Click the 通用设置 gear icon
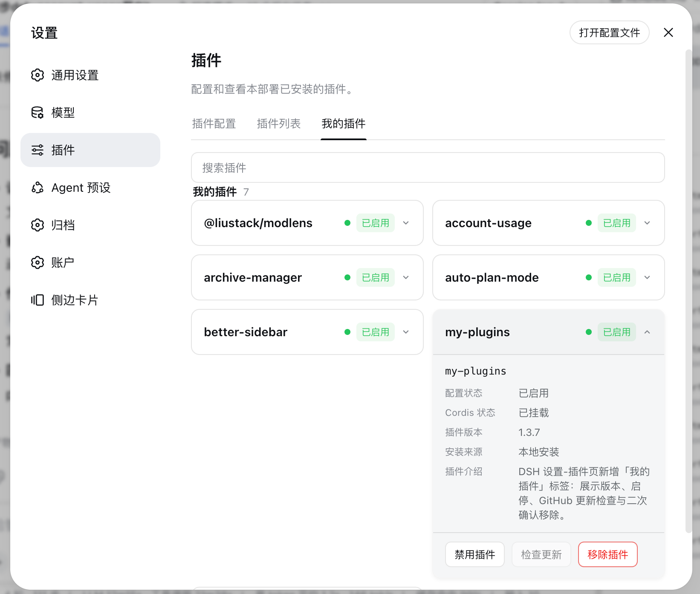This screenshot has width=700, height=594. tap(38, 75)
